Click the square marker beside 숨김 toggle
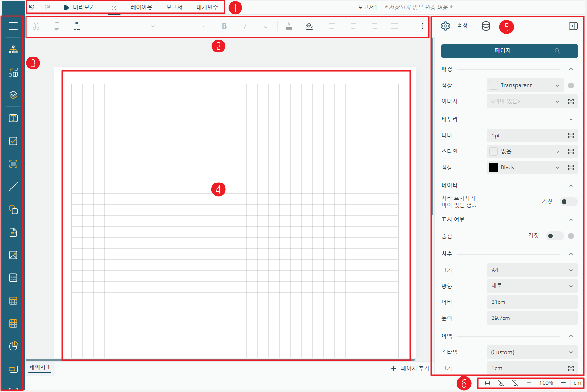This screenshot has height=392, width=587. click(571, 236)
